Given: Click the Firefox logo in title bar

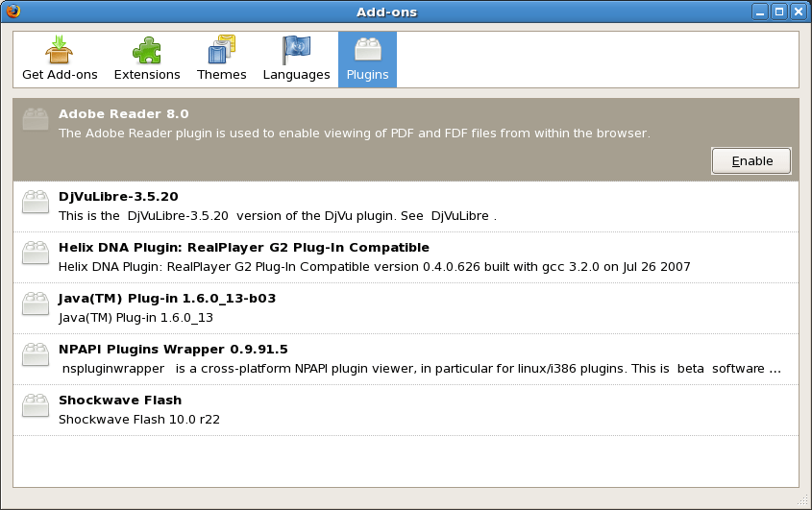Looking at the screenshot, I should (12, 11).
